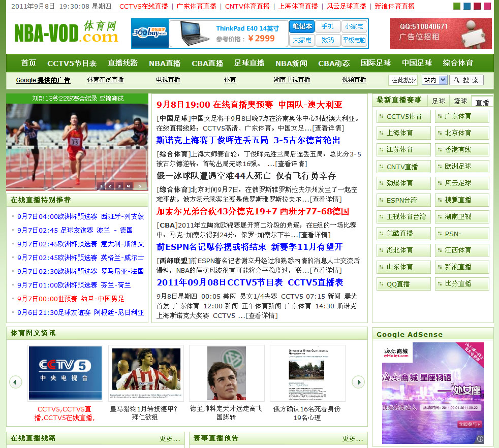
Task: Open 比分直播 live channel button
Action: (462, 284)
